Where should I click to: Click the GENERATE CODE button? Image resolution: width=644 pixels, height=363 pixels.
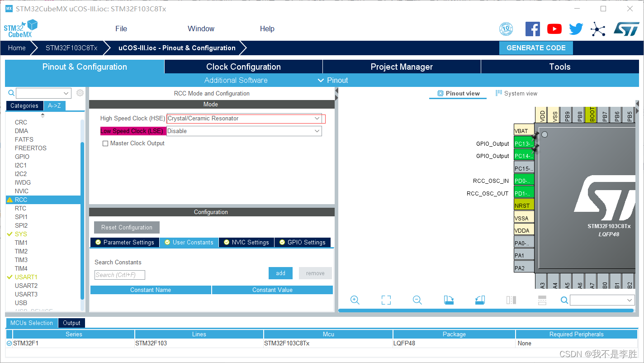[536, 48]
